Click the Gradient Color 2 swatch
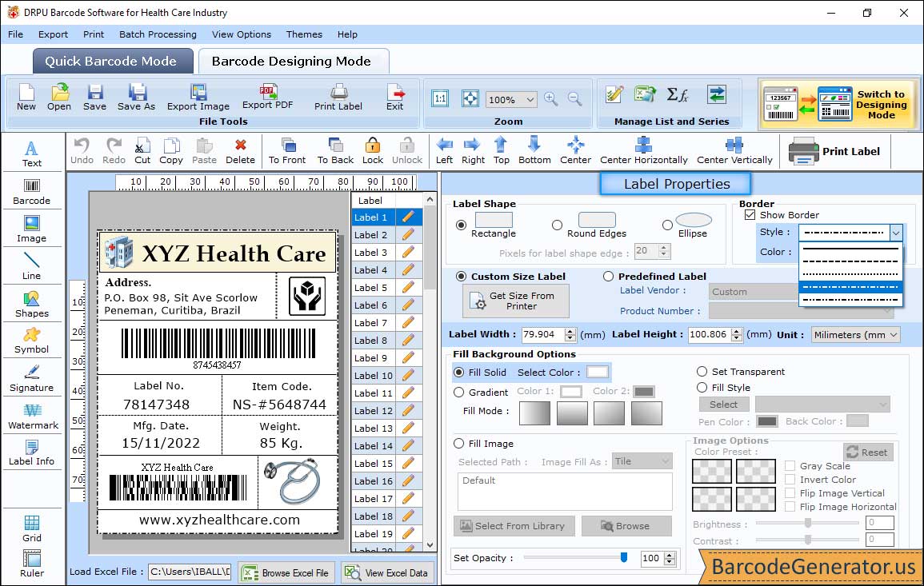 pos(643,392)
